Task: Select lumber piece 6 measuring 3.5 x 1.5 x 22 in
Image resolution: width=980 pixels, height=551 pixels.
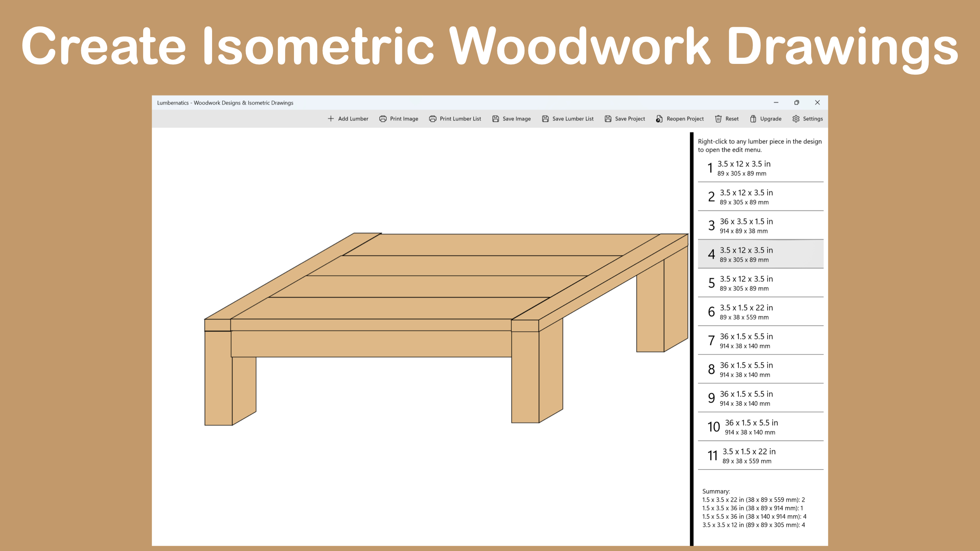Action: [760, 311]
